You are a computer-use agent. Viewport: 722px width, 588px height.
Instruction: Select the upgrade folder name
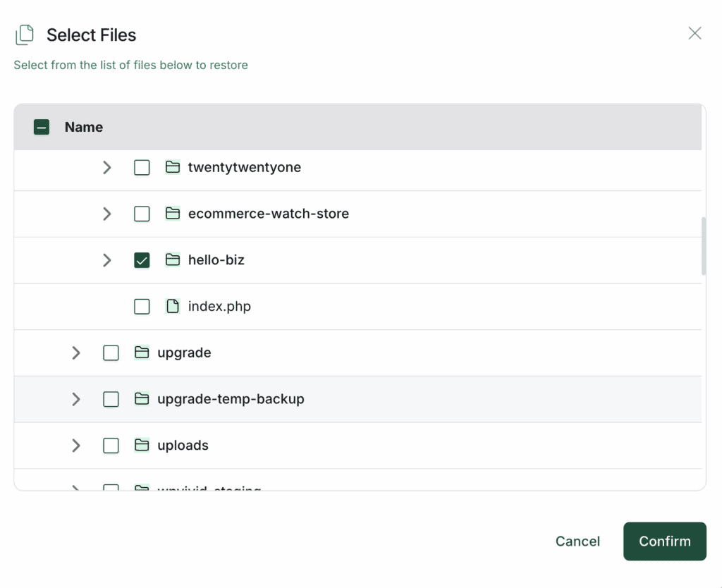(x=184, y=353)
